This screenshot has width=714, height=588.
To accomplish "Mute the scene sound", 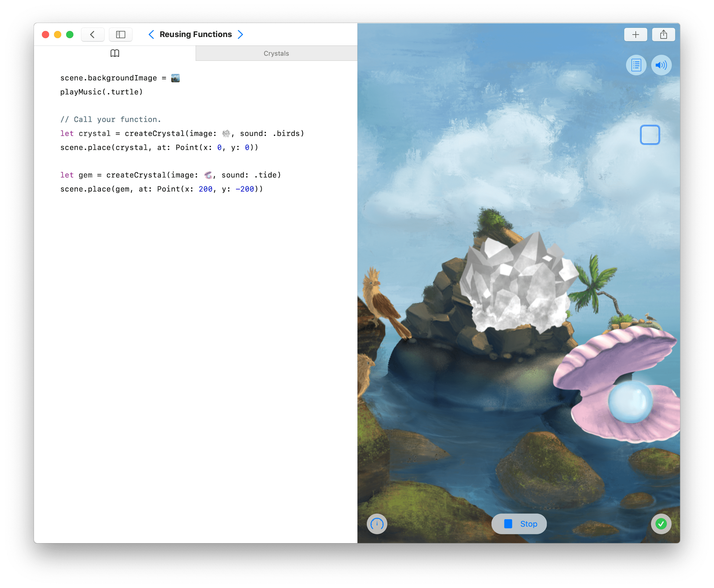I will [661, 65].
